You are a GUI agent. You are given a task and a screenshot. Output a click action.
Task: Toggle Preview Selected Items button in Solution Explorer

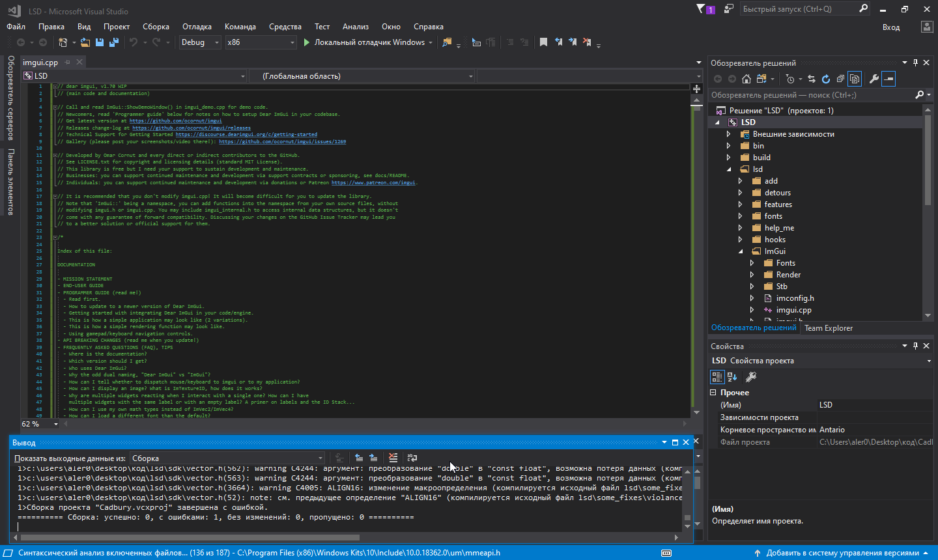pos(888,79)
